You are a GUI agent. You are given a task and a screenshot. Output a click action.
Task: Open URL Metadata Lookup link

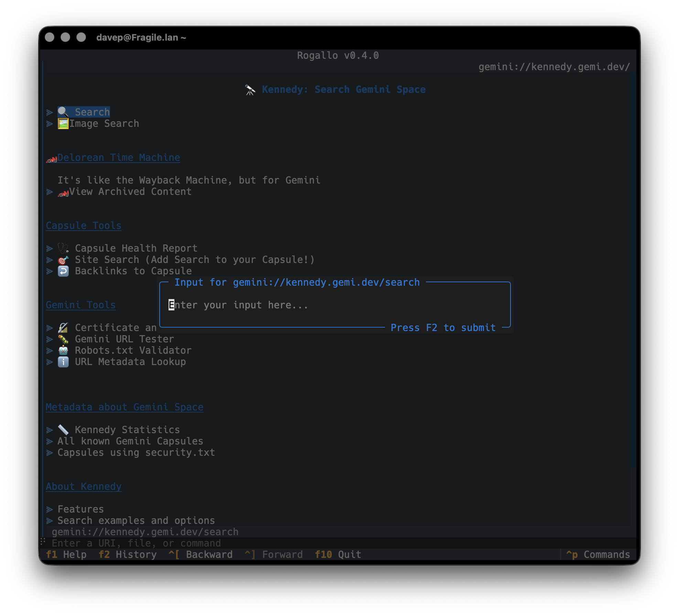click(x=122, y=362)
